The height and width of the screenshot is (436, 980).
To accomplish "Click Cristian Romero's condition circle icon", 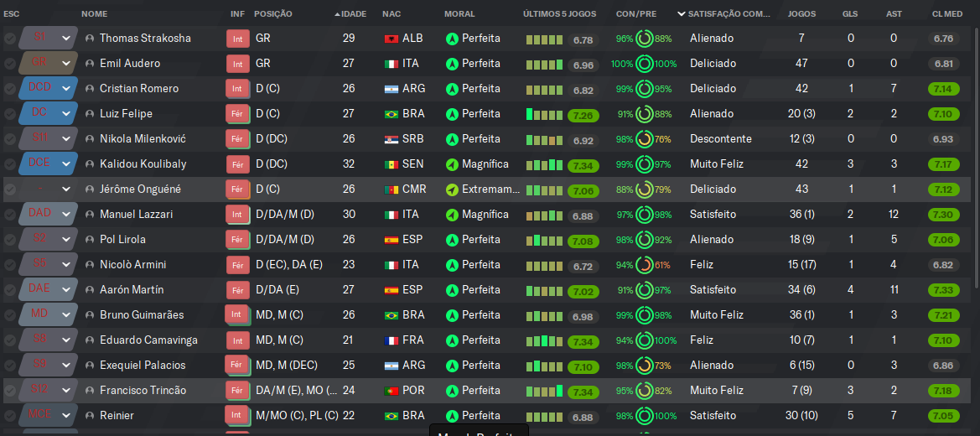I will (x=645, y=89).
